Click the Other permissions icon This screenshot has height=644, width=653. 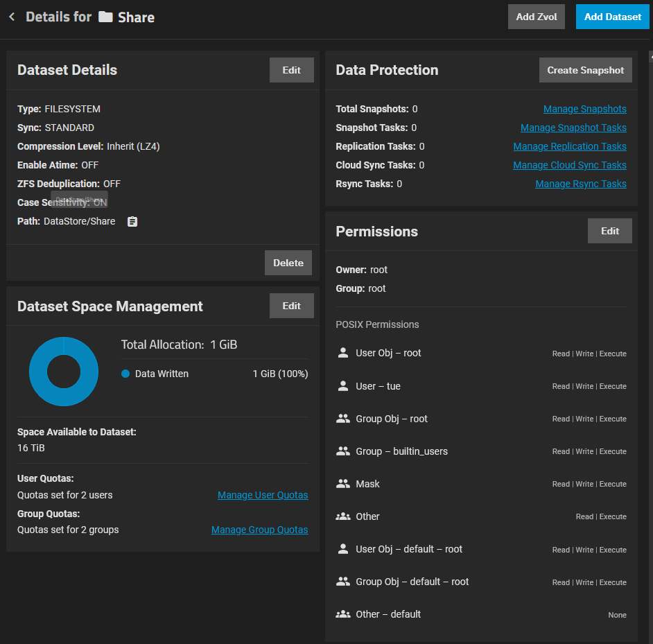(x=343, y=516)
